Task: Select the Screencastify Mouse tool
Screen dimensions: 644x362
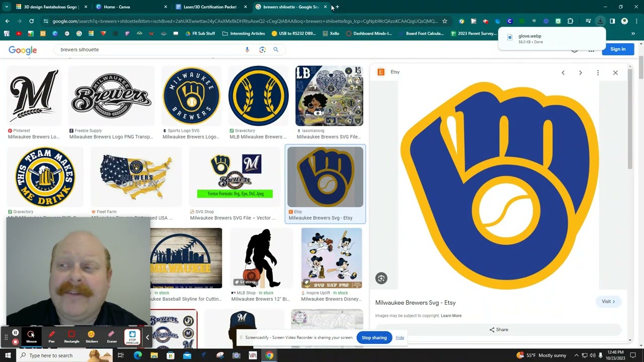Action: pos(31,337)
